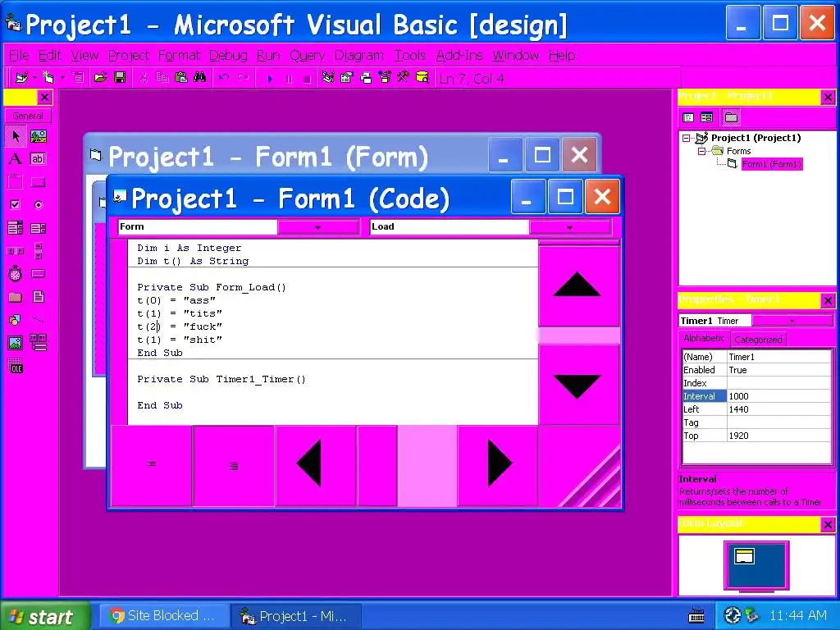Click the Paste clipboard toolbar icon
Screen dimensions: 840x630
(181, 78)
